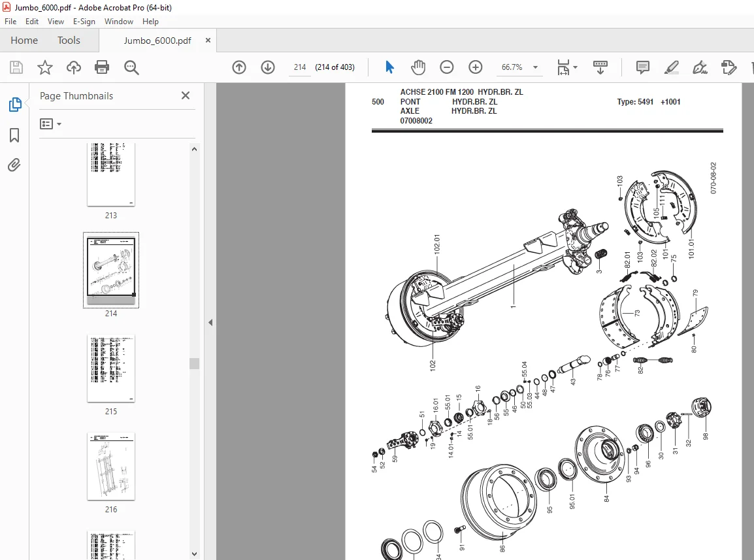Upload the file to cloud
Screen dimensions: 754x560
[x=74, y=67]
